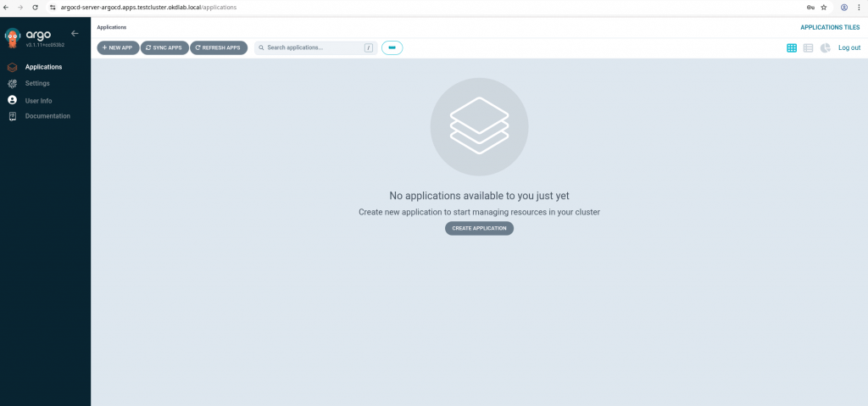Focus the Search applications field
The image size is (868, 406).
click(x=314, y=47)
